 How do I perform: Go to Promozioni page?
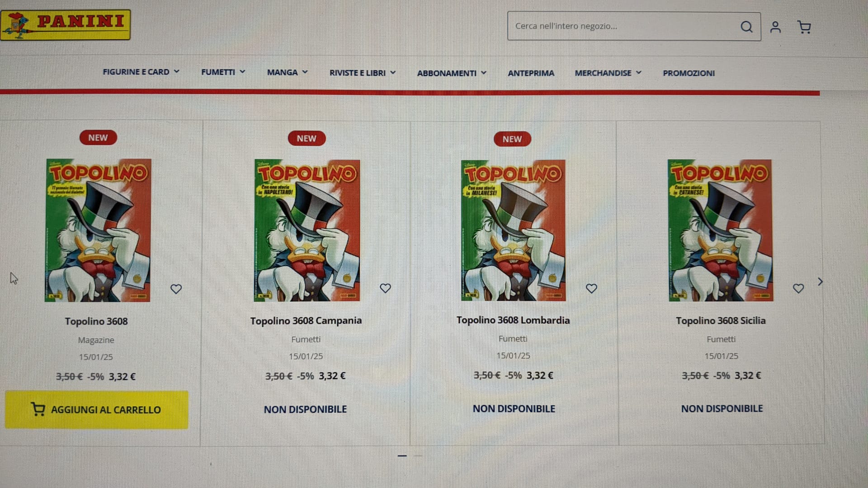click(689, 73)
